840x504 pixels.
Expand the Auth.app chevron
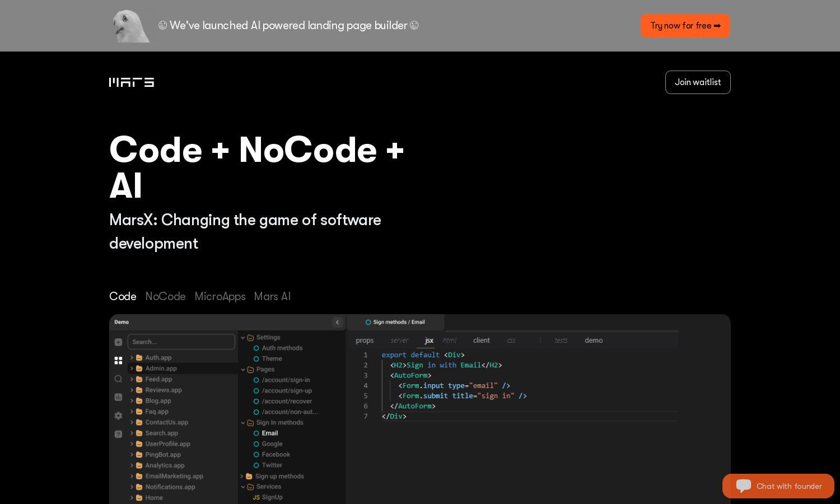132,358
